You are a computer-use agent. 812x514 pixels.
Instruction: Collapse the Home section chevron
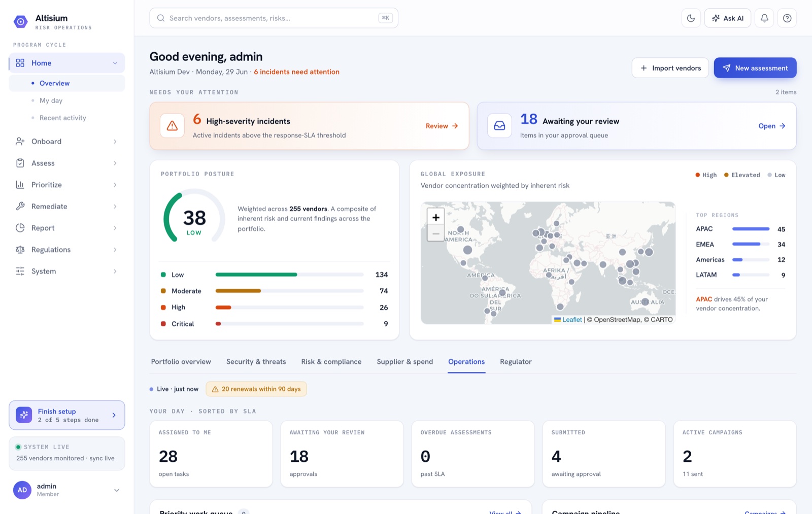[x=115, y=63]
